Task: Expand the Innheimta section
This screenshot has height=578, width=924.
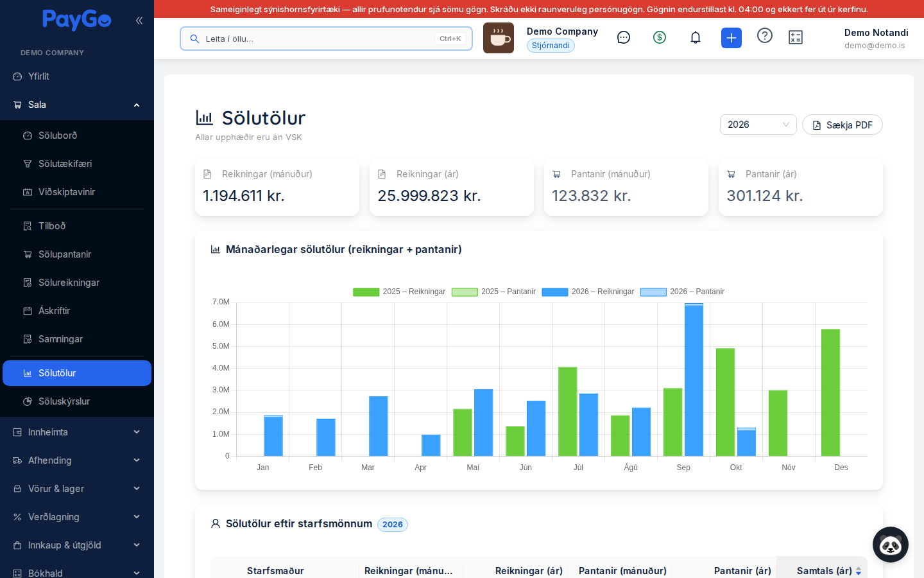Action: 77,432
